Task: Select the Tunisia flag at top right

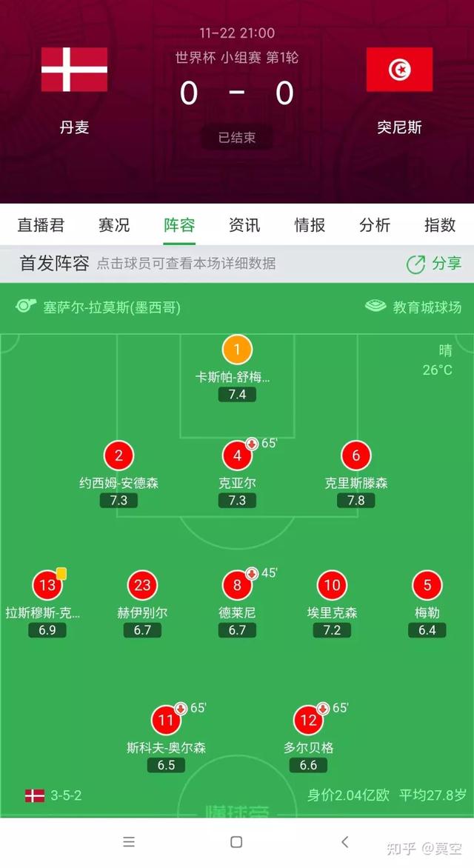Action: [x=399, y=68]
